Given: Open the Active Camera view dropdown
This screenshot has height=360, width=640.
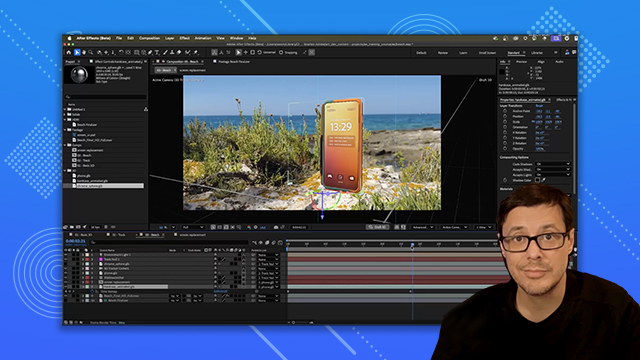Looking at the screenshot, I should [455, 227].
